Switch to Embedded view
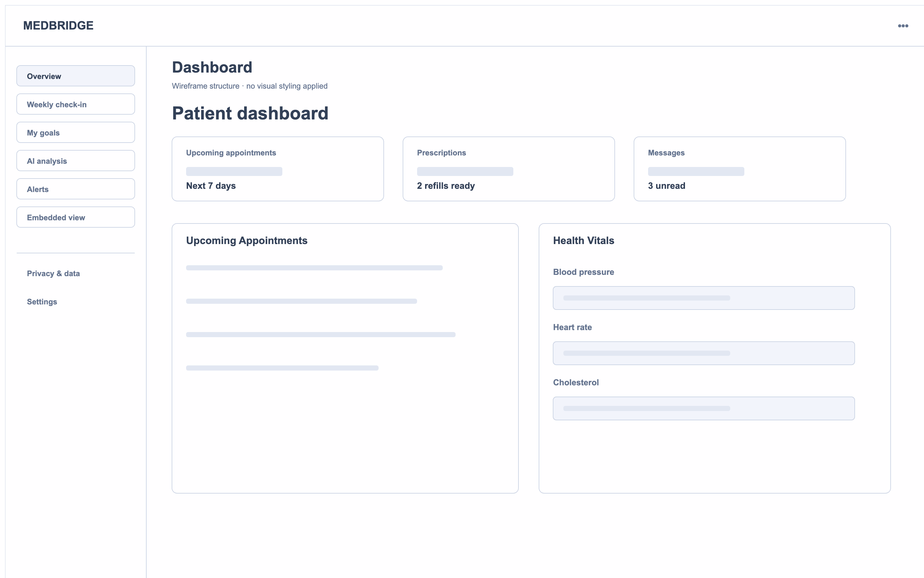The width and height of the screenshot is (924, 578). pos(76,217)
